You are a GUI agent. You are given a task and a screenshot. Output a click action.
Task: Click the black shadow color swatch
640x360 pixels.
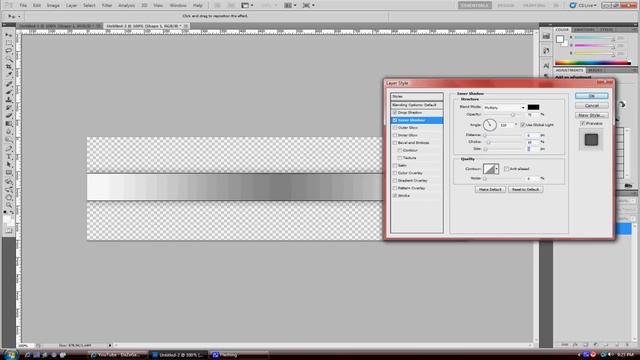[533, 107]
